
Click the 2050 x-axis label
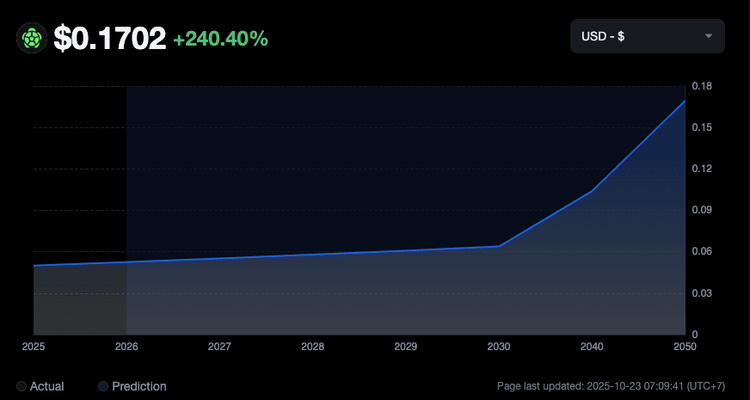pos(685,346)
